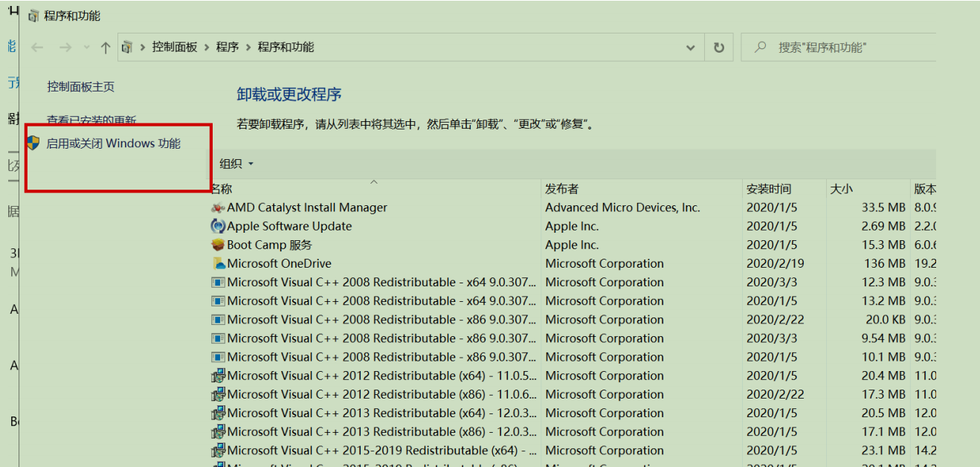
Task: Click the 卸载或更改程序 heading text
Action: 289,94
